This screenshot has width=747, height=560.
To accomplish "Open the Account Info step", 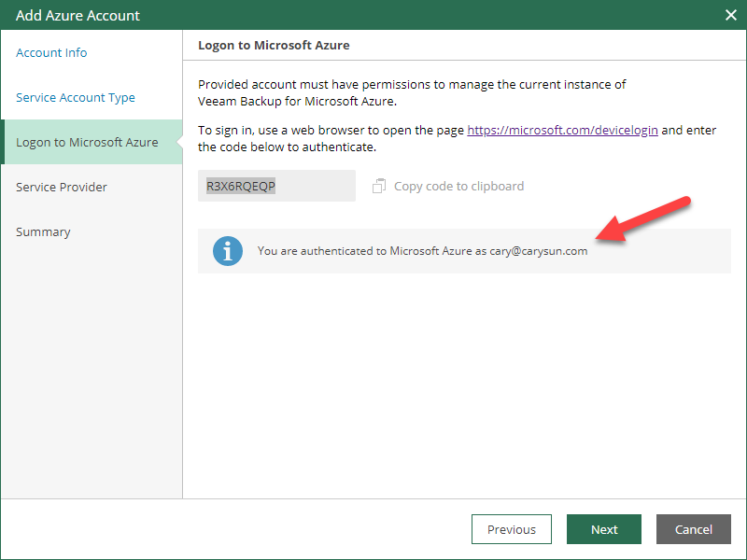I will [51, 52].
